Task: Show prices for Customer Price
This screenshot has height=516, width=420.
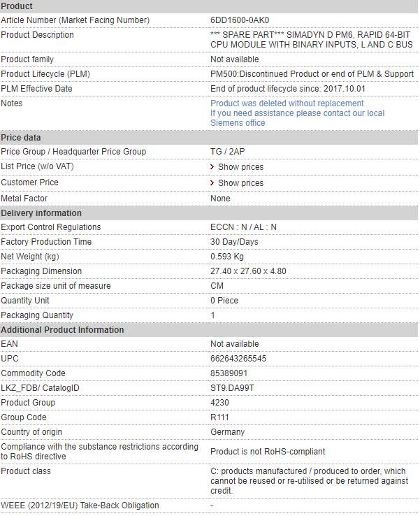Action: click(x=241, y=183)
